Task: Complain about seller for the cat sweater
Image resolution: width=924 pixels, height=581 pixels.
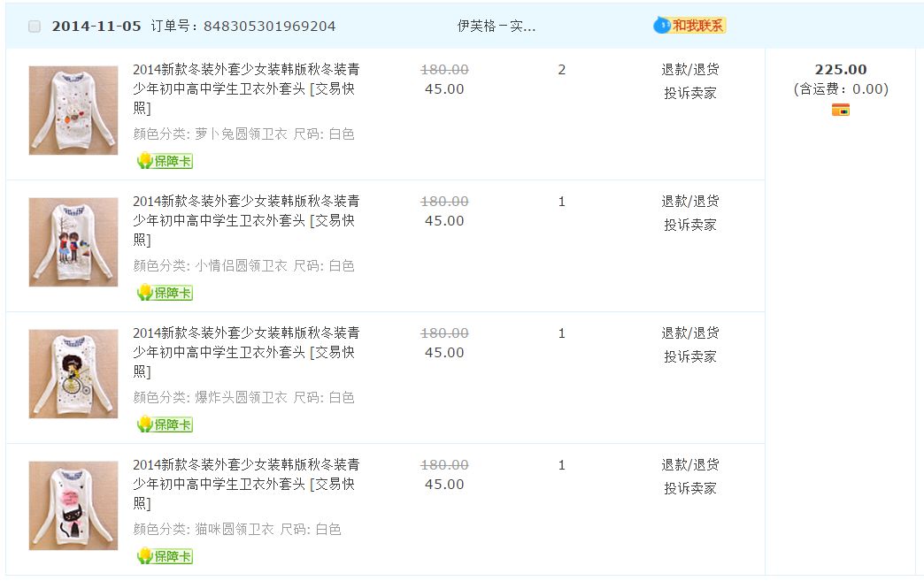Action: coord(689,488)
